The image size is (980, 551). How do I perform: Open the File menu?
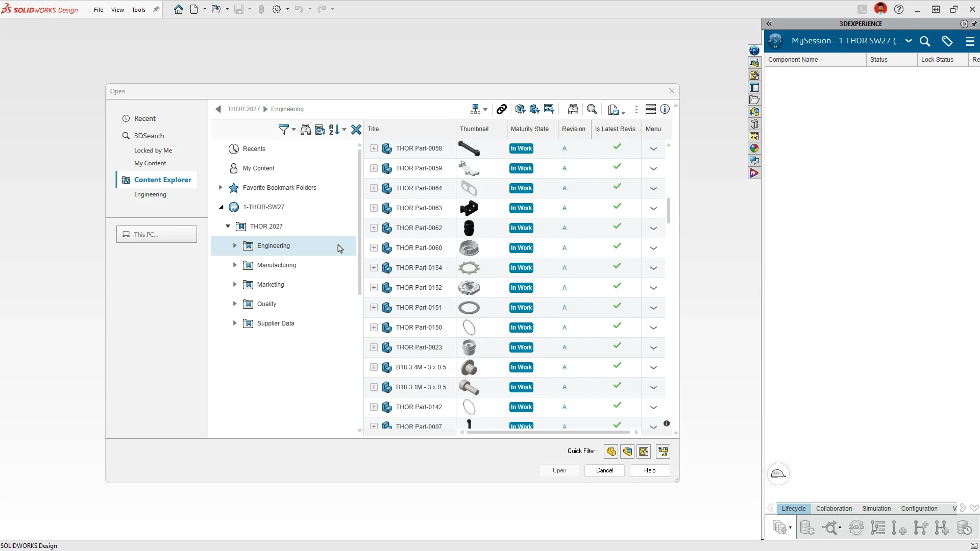point(99,10)
